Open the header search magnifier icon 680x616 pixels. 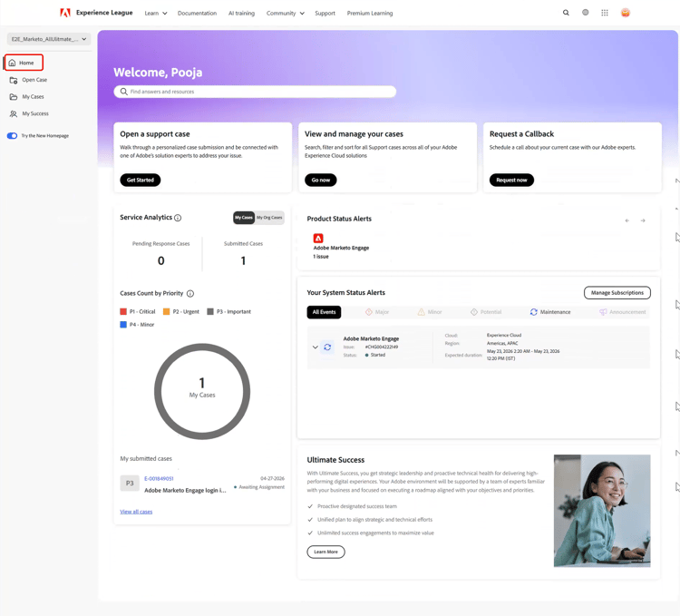click(x=566, y=13)
